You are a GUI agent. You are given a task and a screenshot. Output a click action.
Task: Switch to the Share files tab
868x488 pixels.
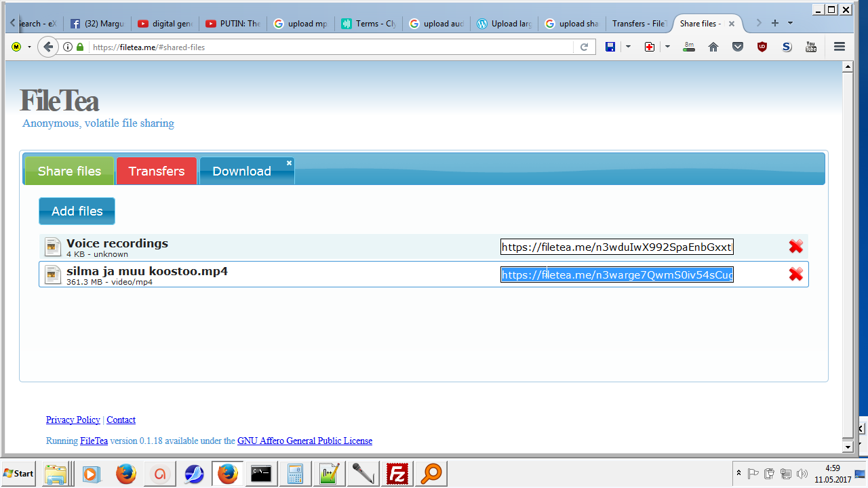click(69, 171)
